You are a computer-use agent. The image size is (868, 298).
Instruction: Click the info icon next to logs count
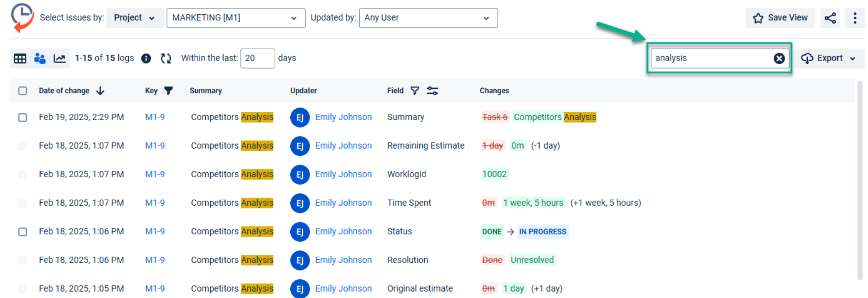click(x=146, y=59)
